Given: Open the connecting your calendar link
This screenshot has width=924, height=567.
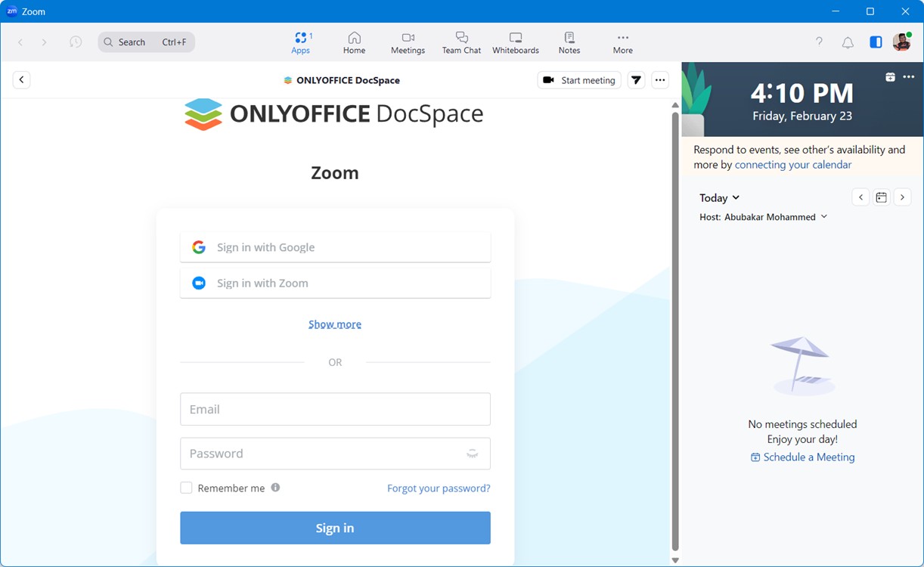Looking at the screenshot, I should tap(792, 164).
